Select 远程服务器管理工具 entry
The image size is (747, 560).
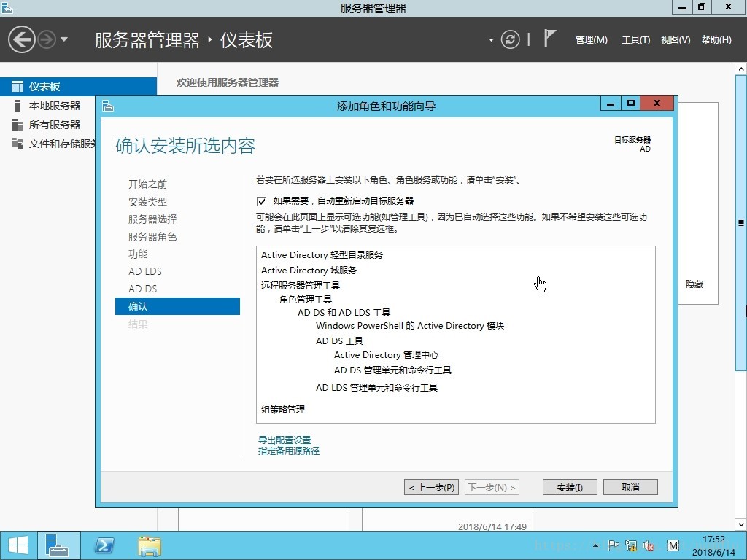pyautogui.click(x=301, y=285)
